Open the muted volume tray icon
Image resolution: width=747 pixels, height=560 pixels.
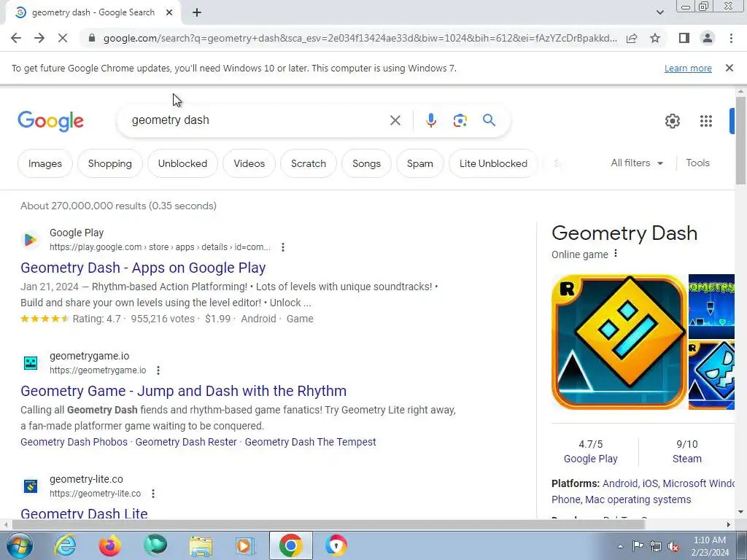coord(673,546)
